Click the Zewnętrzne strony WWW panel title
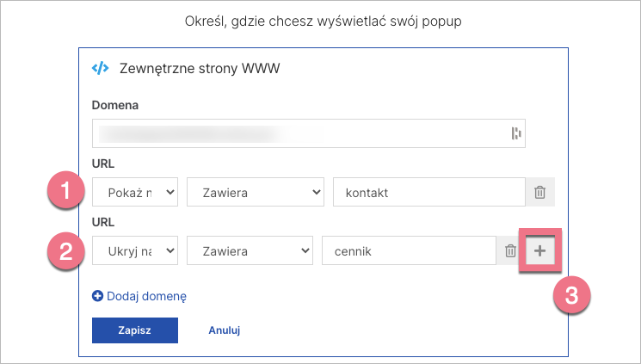Viewport: 641px width, 364px height. click(x=200, y=69)
